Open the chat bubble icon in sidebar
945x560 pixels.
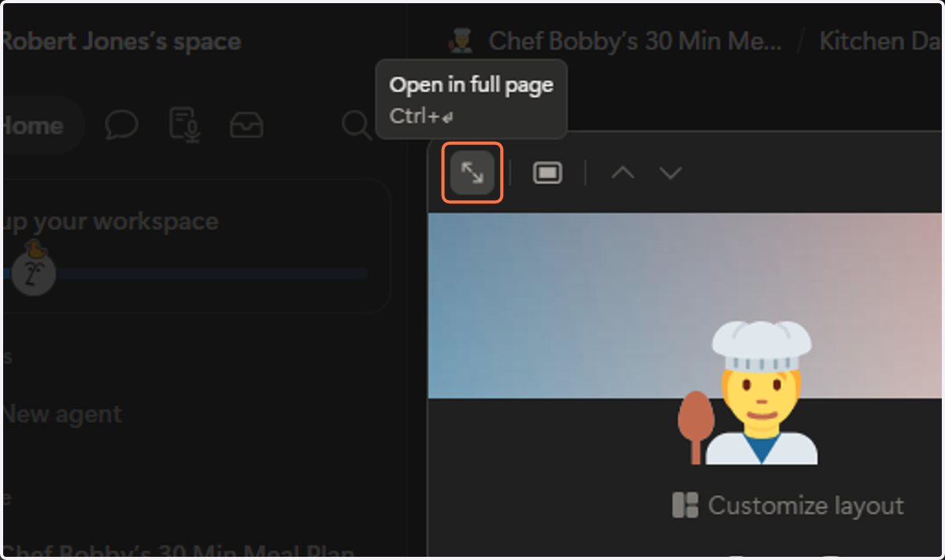[121, 125]
